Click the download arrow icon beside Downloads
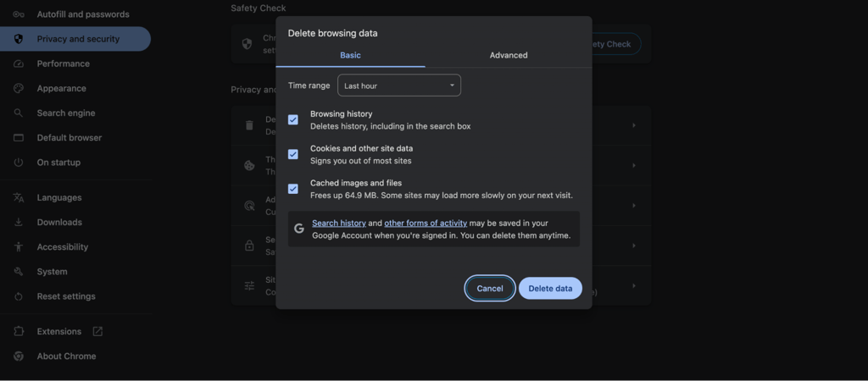868x381 pixels. tap(19, 223)
